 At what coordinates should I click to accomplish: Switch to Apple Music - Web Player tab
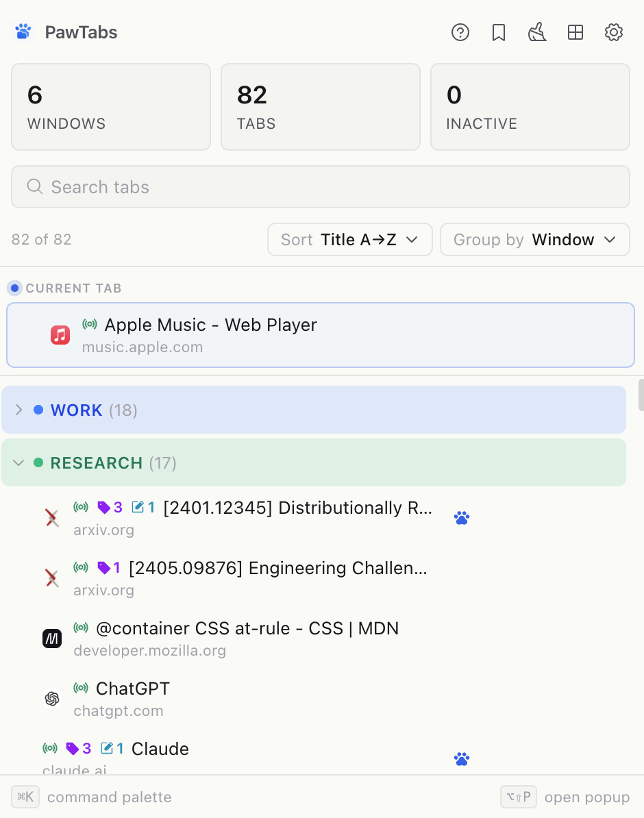tap(321, 335)
